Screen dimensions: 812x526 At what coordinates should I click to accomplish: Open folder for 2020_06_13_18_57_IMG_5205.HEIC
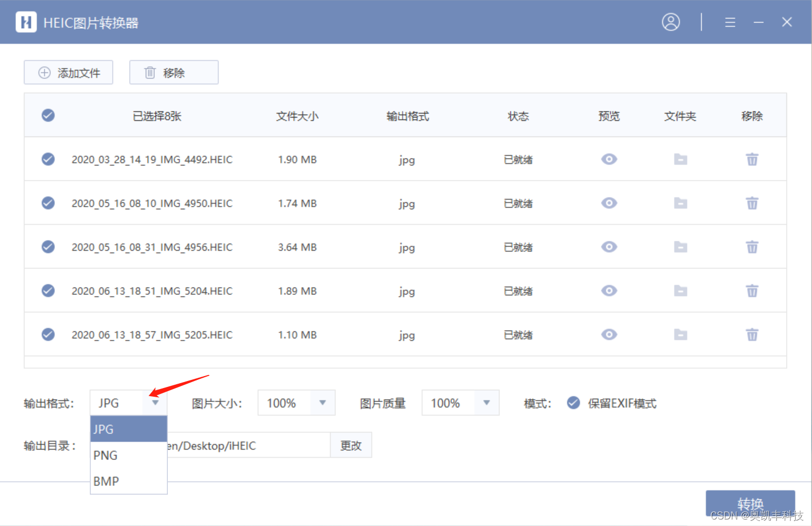point(680,334)
